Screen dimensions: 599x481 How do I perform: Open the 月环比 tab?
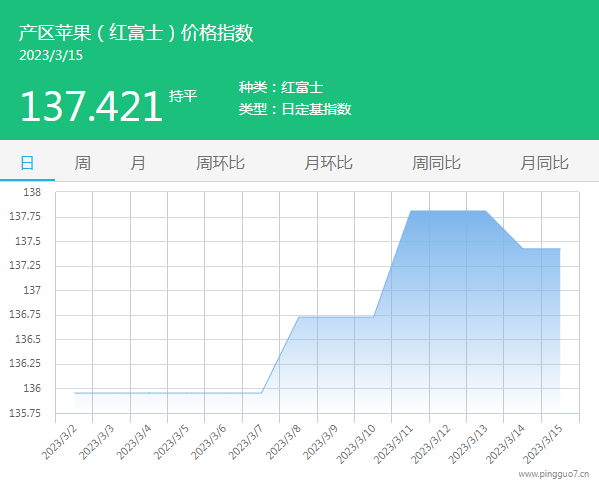(x=328, y=163)
